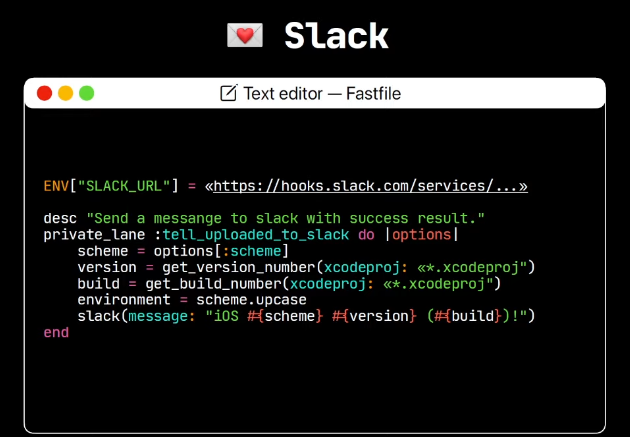Click the "scheme = options[:scheme]" line
This screenshot has width=630, height=437.
pos(183,251)
